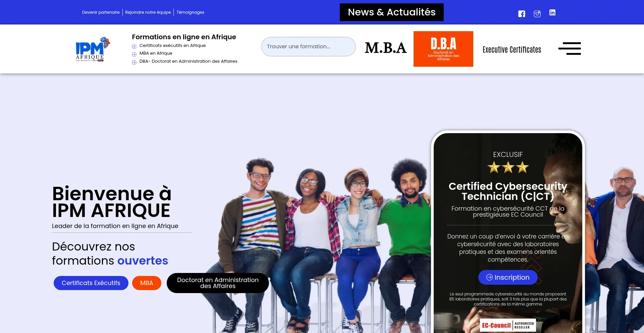Open News & Actualités

[391, 12]
